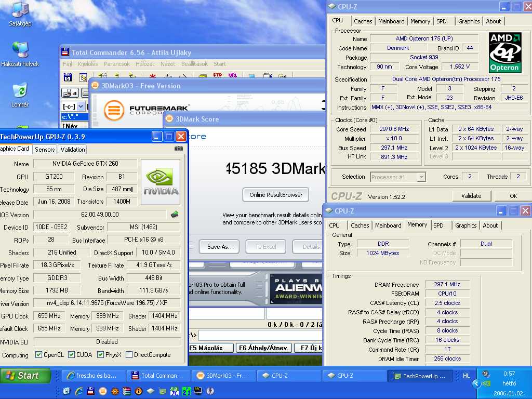Click the AMD 64 Opteron logo in CPU-Z
532x399 pixels.
click(505, 52)
